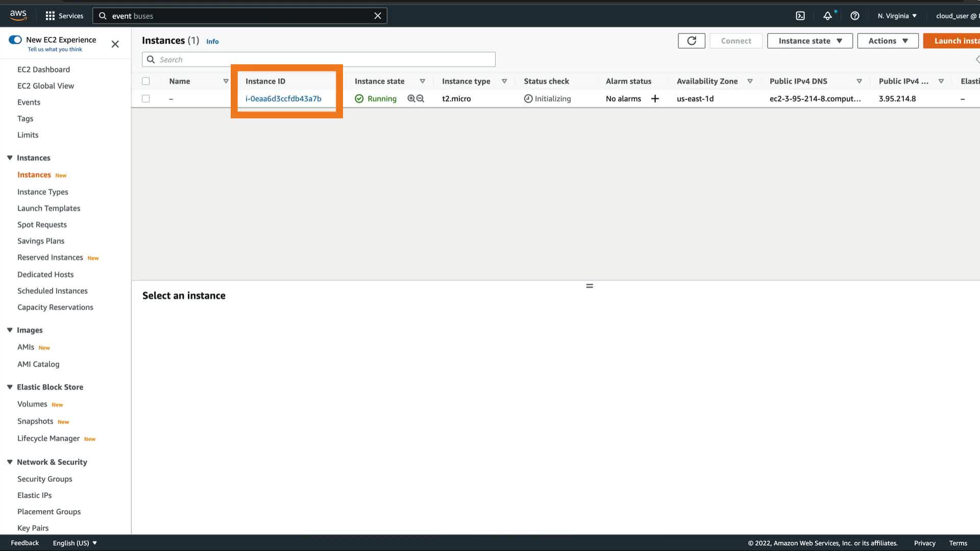Click the plus icon next to No alarms
The width and height of the screenshot is (980, 551).
coord(655,98)
